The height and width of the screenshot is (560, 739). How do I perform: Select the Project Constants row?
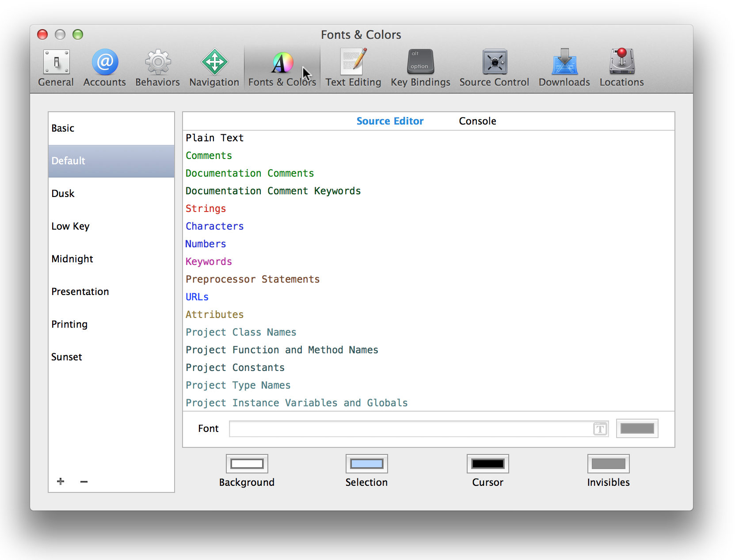coord(429,367)
